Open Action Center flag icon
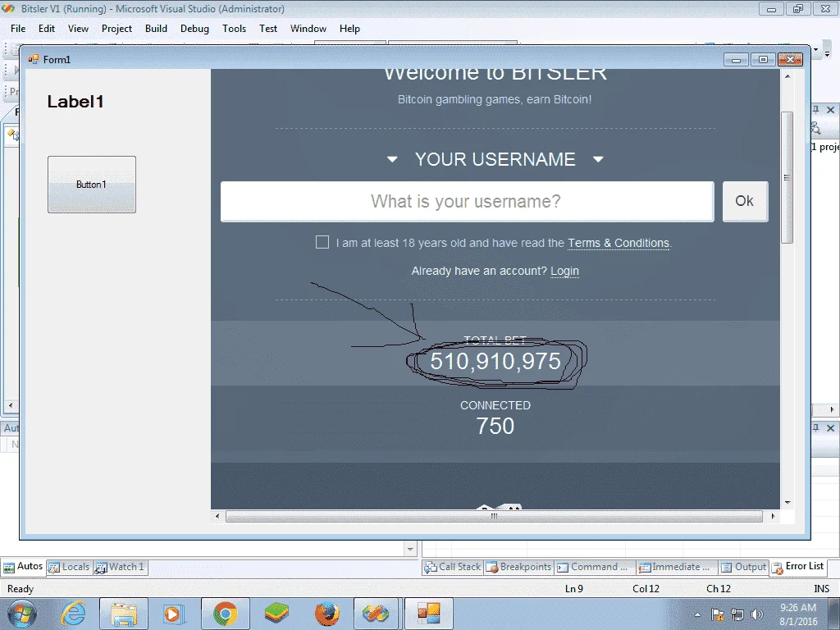Image resolution: width=840 pixels, height=630 pixels. coord(718,614)
